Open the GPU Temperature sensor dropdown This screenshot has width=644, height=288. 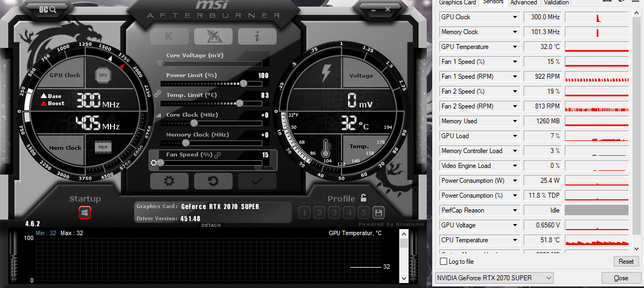point(515,47)
